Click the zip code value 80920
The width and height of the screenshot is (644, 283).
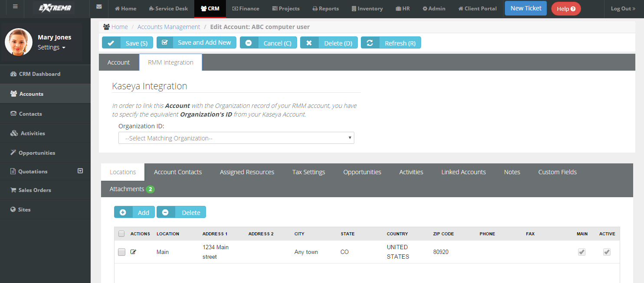coord(441,252)
